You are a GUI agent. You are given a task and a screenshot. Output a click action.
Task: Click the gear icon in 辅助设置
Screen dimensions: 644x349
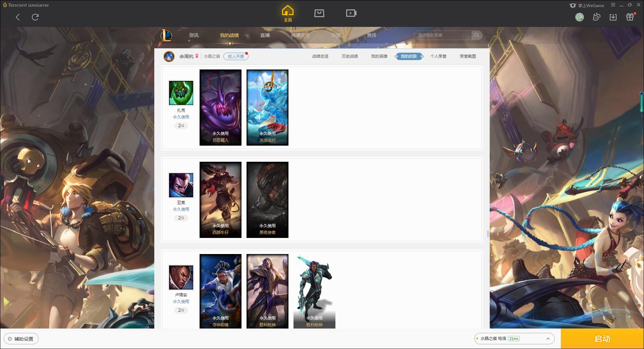[x=10, y=339]
